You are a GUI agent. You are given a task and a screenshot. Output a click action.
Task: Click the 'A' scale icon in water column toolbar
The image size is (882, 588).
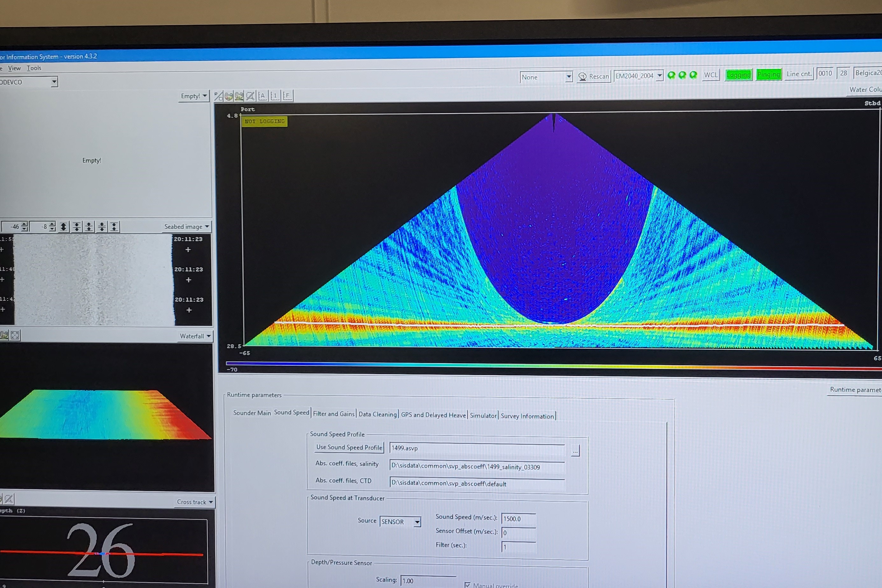coord(262,96)
